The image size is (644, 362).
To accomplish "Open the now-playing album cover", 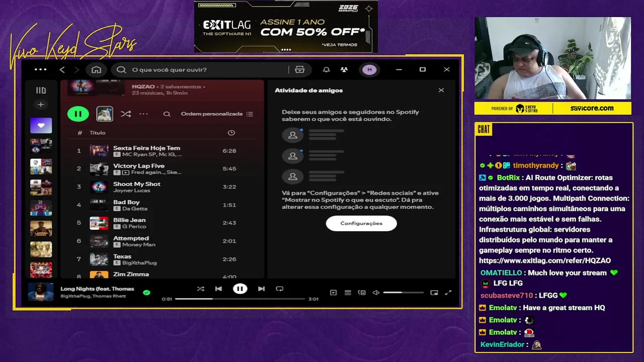I will (41, 292).
